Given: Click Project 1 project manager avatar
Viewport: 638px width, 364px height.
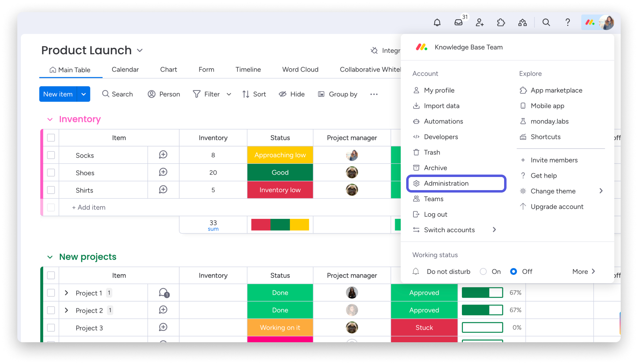Looking at the screenshot, I should pos(352,292).
